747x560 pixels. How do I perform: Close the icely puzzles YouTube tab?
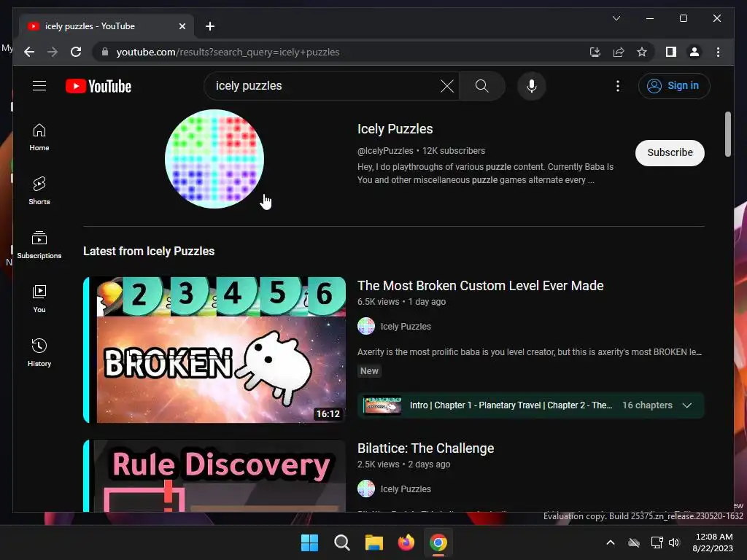[182, 26]
